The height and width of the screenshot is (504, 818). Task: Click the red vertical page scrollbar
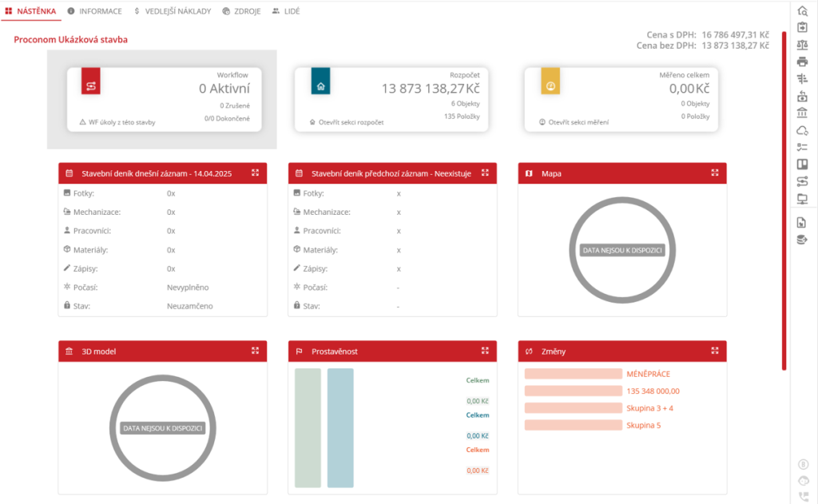(784, 200)
